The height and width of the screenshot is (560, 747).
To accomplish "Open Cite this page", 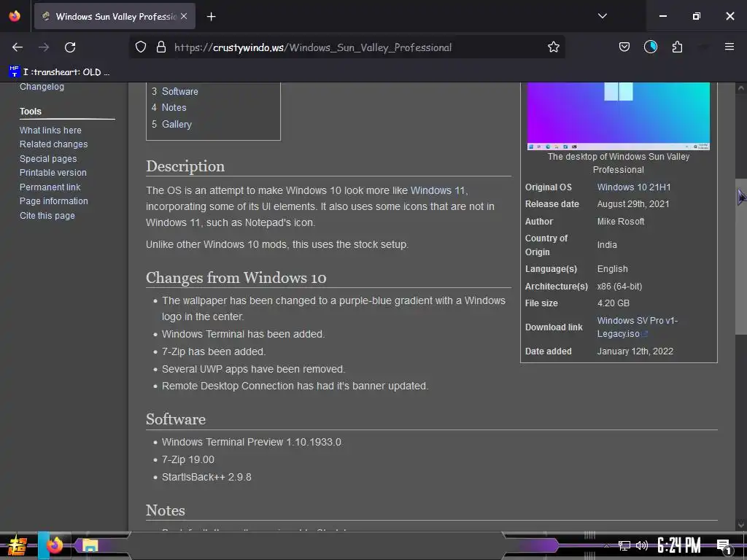I will click(47, 216).
